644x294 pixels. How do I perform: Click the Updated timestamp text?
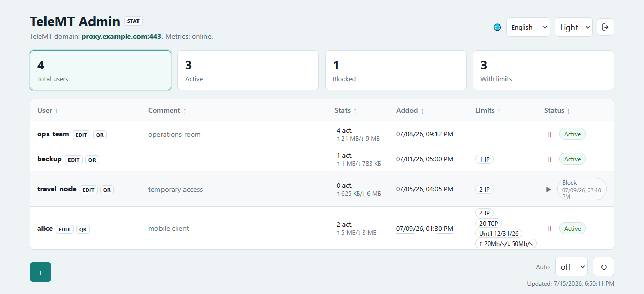point(571,283)
